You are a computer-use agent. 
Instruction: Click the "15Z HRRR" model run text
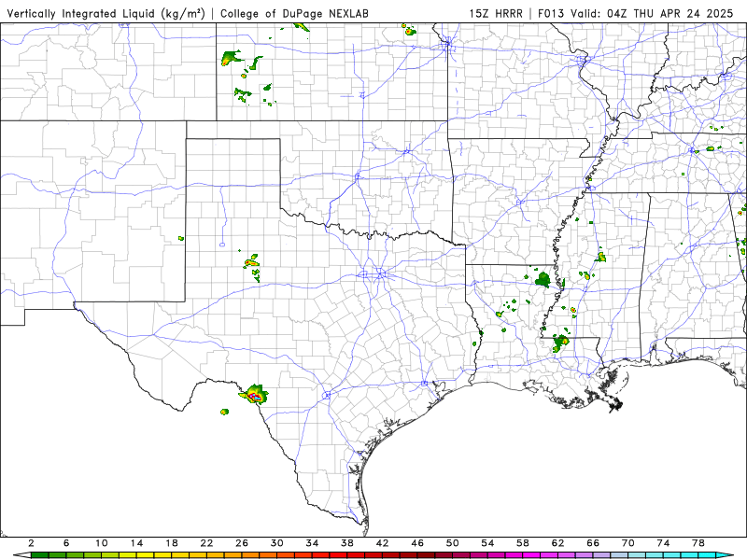coord(496,13)
